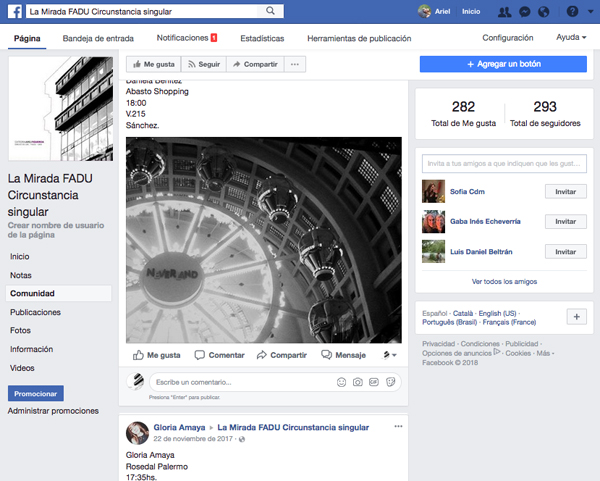This screenshot has width=600, height=481.
Task: Like the photo post
Action: (157, 355)
